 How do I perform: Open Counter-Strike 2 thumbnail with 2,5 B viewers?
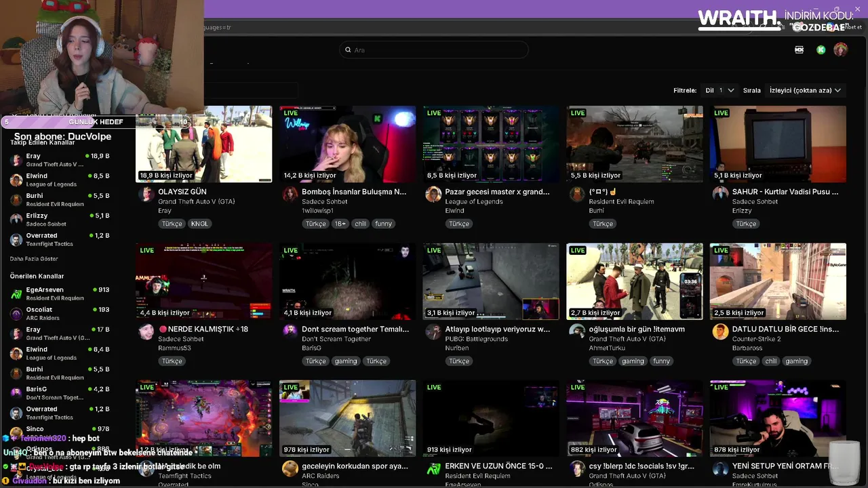(x=778, y=281)
